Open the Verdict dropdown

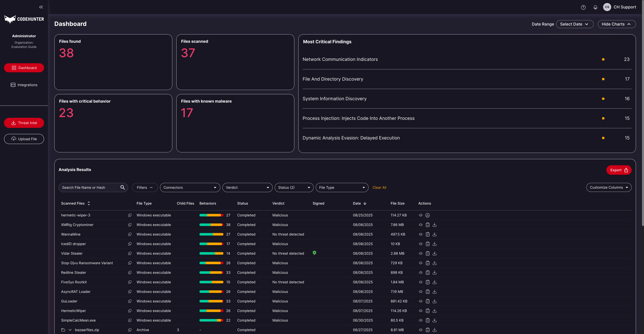(247, 187)
